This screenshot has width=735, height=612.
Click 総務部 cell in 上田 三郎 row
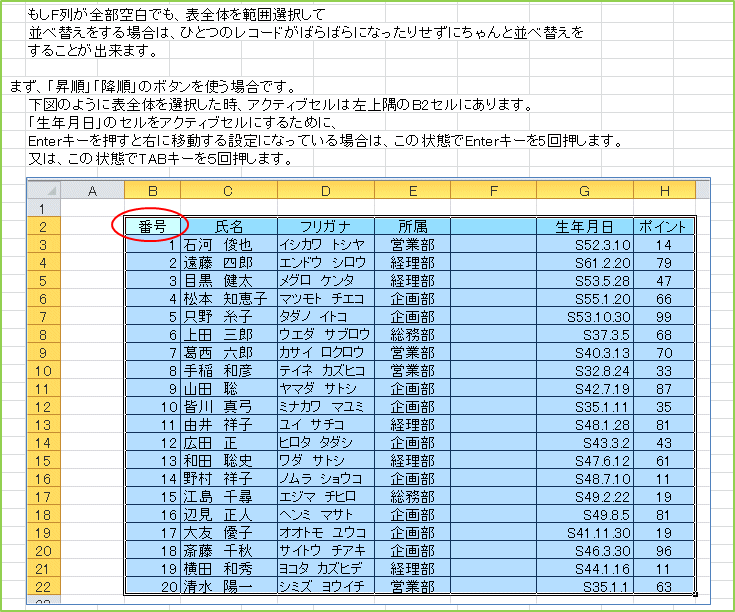coord(412,334)
